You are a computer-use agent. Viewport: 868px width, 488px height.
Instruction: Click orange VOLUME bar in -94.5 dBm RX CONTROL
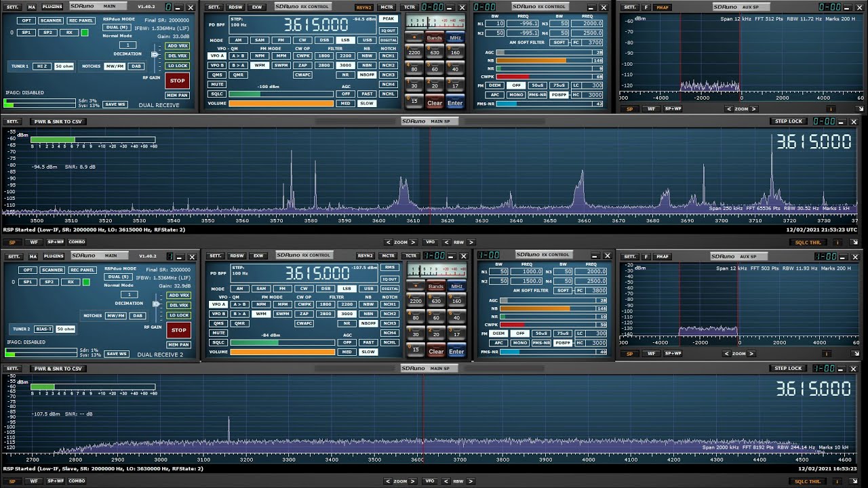(x=281, y=103)
